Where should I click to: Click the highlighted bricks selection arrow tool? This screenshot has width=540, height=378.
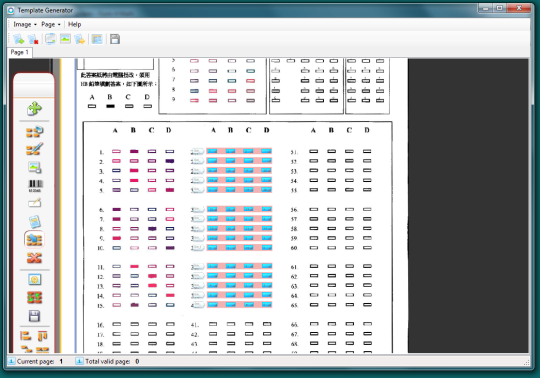(x=34, y=240)
